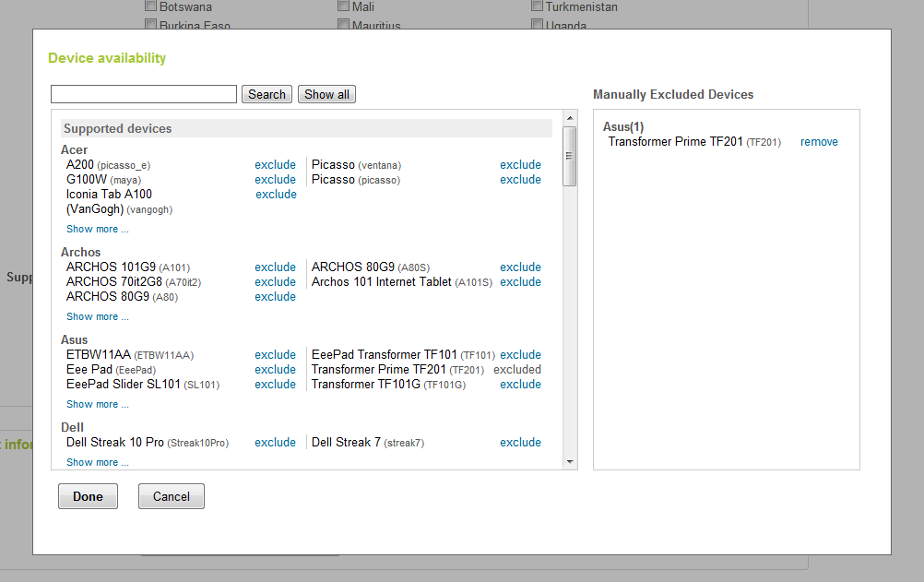Exclude the Dell Streak 7
The width and height of the screenshot is (924, 582).
(520, 443)
